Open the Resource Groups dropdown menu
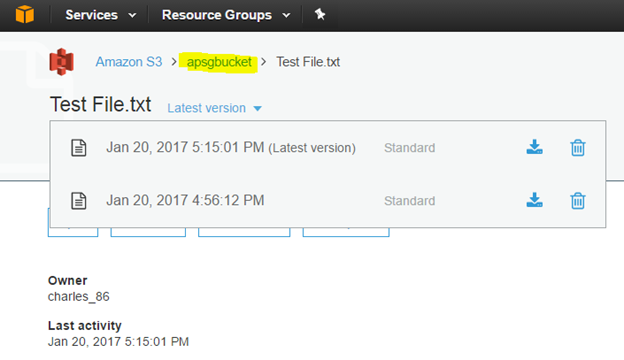 226,15
